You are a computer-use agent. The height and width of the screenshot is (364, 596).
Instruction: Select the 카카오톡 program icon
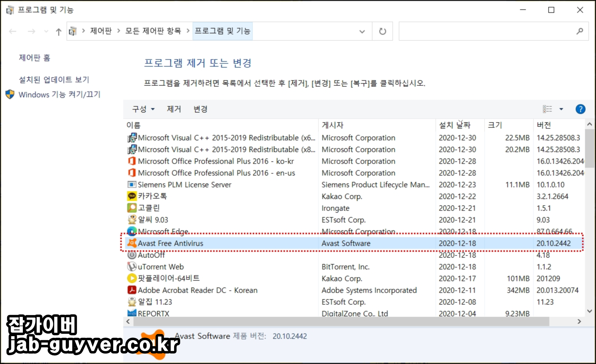(132, 196)
